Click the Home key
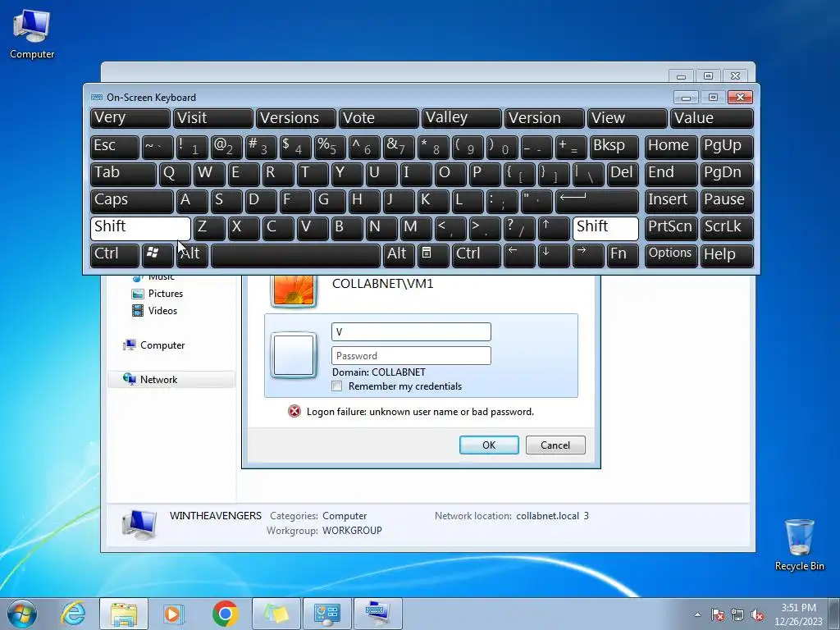Image resolution: width=840 pixels, height=630 pixels. [x=671, y=146]
